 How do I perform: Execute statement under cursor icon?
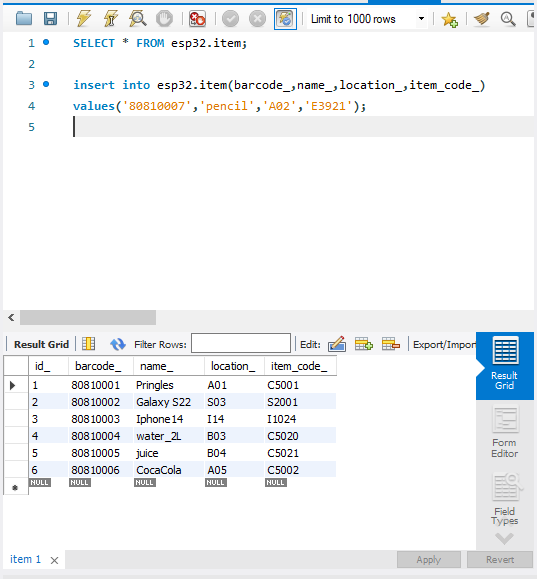pos(110,18)
